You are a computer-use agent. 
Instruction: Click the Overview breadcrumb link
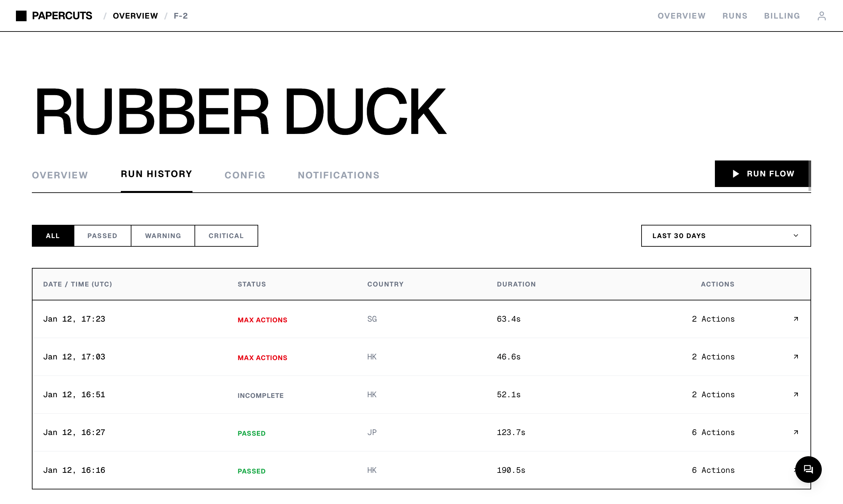(x=135, y=16)
